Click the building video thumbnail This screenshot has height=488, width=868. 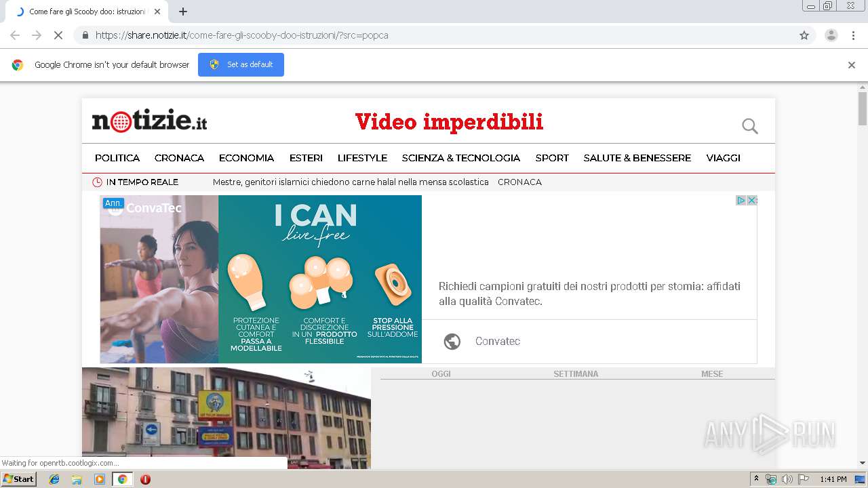pyautogui.click(x=226, y=418)
